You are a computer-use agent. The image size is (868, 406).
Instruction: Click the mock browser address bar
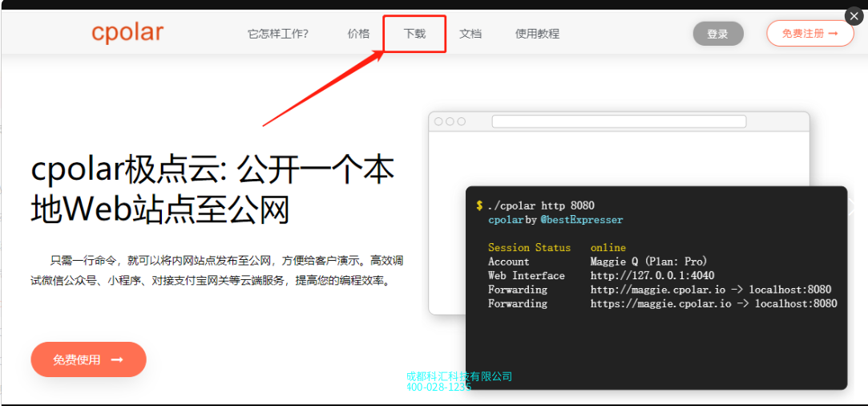tap(619, 121)
